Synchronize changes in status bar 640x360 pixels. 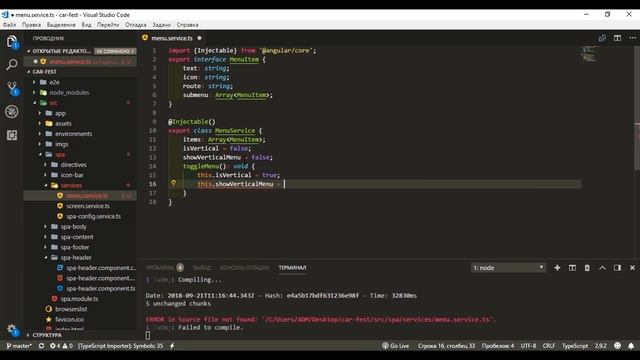[x=41, y=346]
